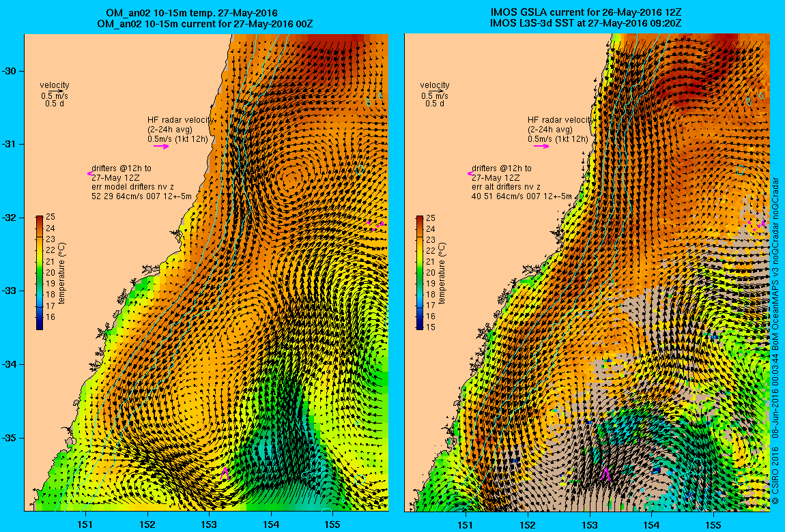The image size is (785, 532).
Task: Click the right subtitle 'IMOS L3S-3d SST at 27-May-2016 09:20Z'
Action: pos(586,23)
